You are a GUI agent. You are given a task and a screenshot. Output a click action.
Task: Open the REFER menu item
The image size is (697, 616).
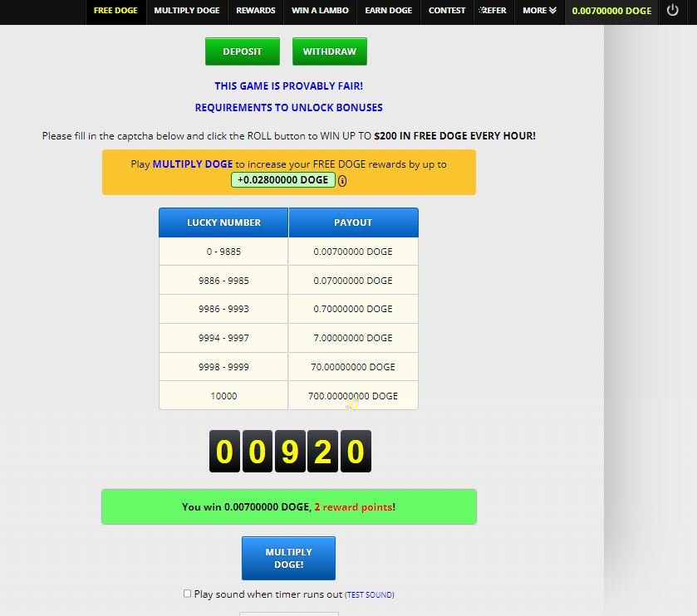493,11
